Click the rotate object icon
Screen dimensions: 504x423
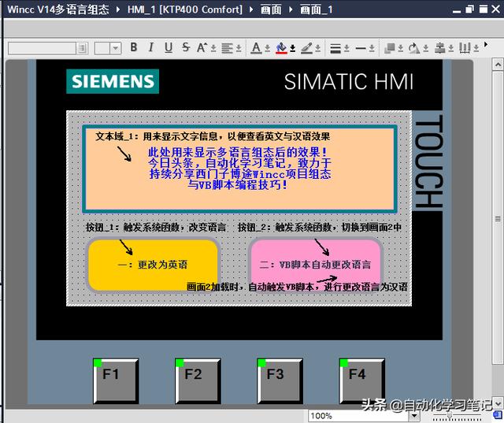coord(414,48)
